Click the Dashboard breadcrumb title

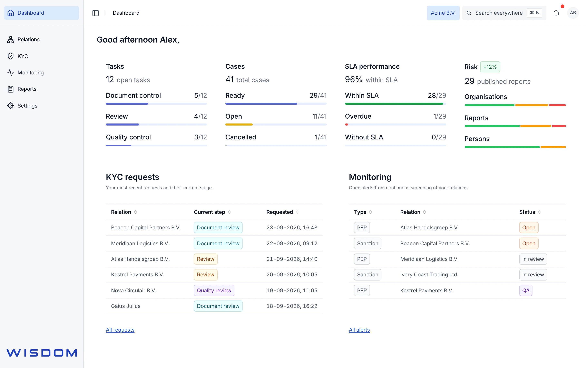(126, 13)
